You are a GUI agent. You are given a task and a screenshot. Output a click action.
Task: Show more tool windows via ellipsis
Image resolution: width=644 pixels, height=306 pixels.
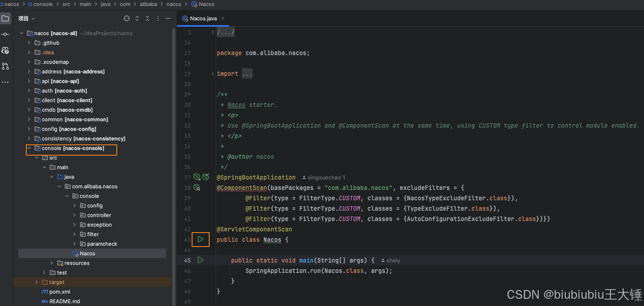click(6, 82)
